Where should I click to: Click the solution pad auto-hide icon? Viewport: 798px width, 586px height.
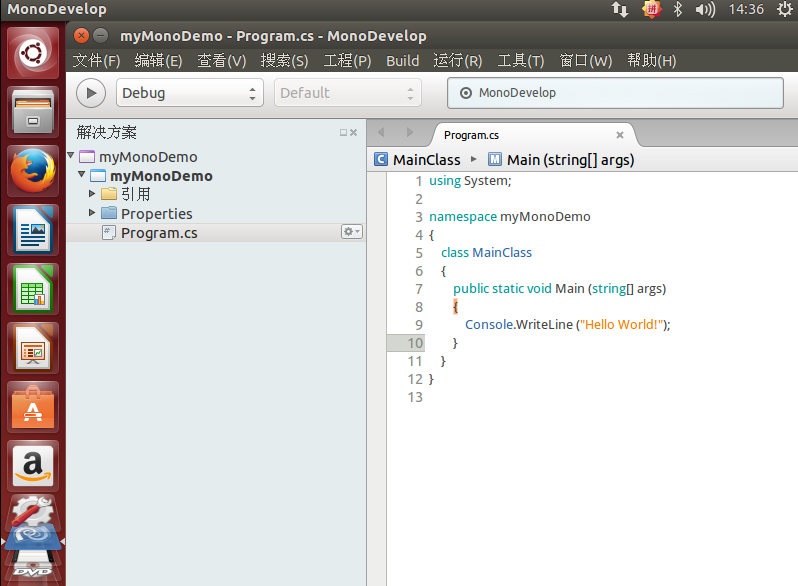coord(343,132)
